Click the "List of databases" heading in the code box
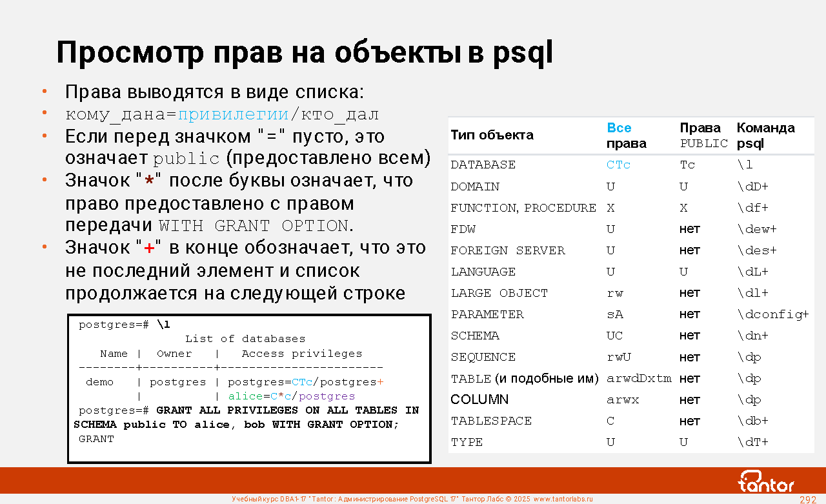826x504 pixels. [x=245, y=339]
